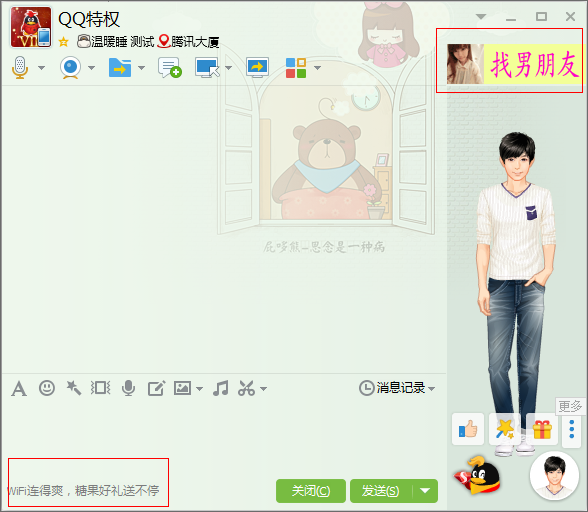The width and height of the screenshot is (588, 512).
Task: Start a video call with the webcam icon
Action: (70, 68)
